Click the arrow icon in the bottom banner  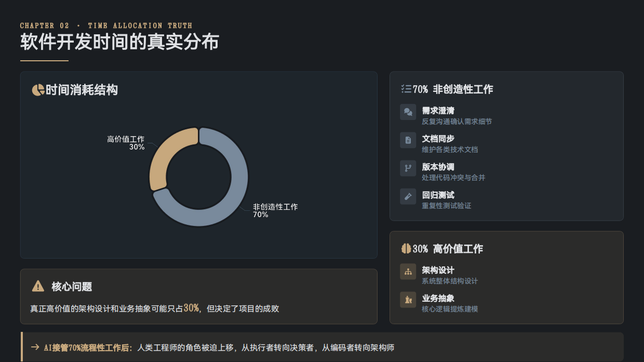(34, 347)
